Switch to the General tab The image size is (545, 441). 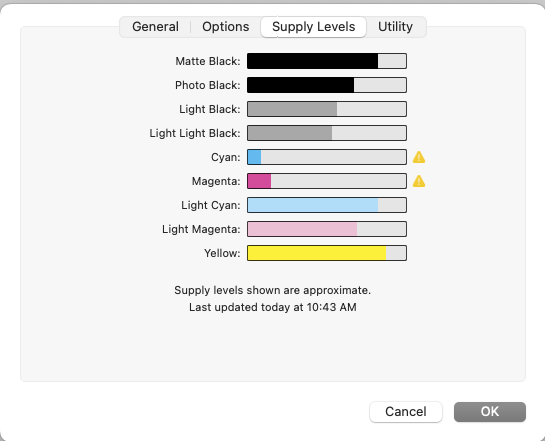(155, 27)
